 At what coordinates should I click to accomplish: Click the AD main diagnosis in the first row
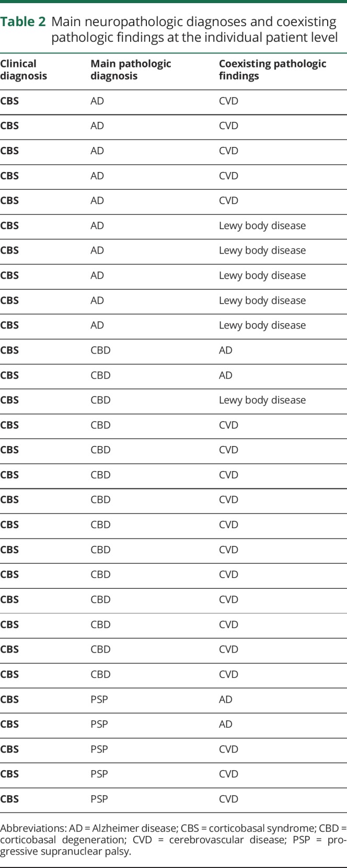click(x=97, y=101)
